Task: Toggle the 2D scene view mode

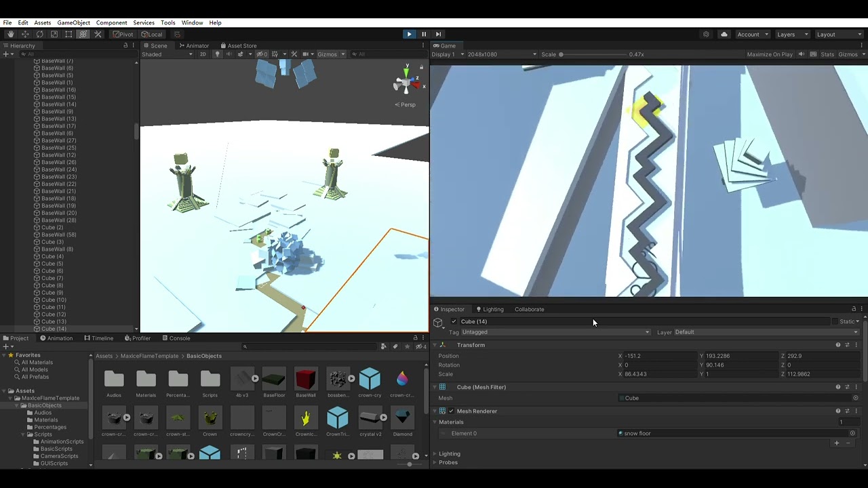Action: click(x=202, y=54)
